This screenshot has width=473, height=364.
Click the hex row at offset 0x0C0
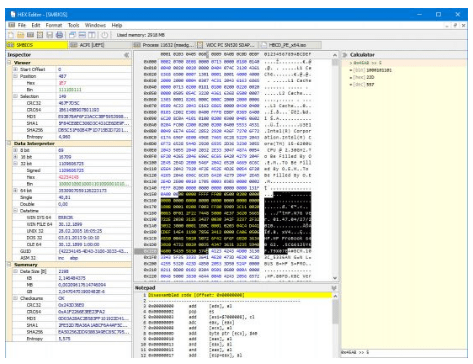coord(210,137)
